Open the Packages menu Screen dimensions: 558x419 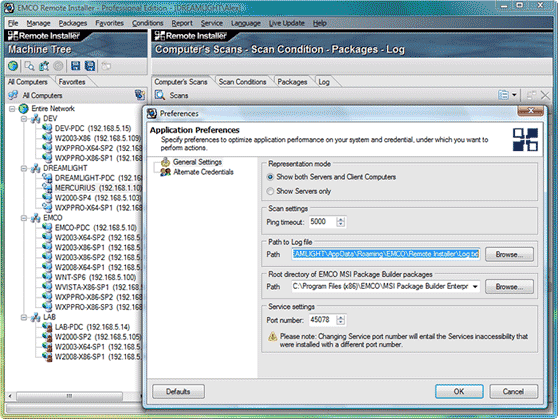point(73,23)
